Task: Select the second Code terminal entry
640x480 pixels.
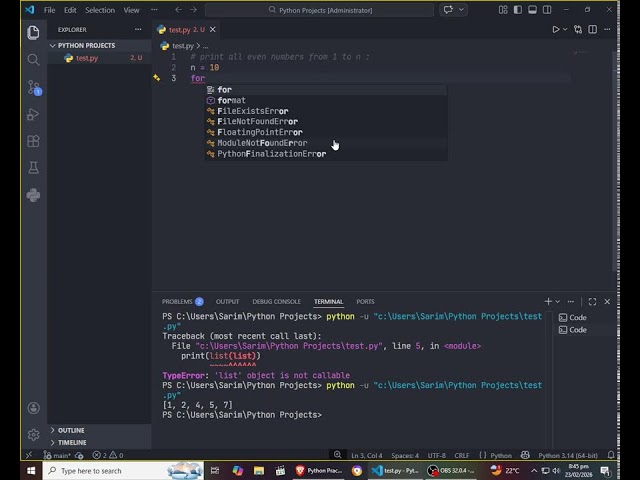Action: click(x=584, y=330)
